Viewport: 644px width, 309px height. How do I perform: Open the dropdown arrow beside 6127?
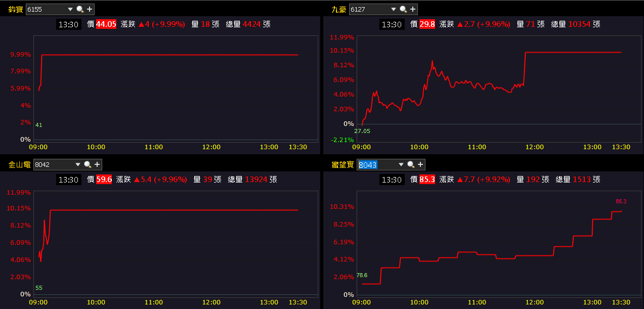tap(393, 9)
